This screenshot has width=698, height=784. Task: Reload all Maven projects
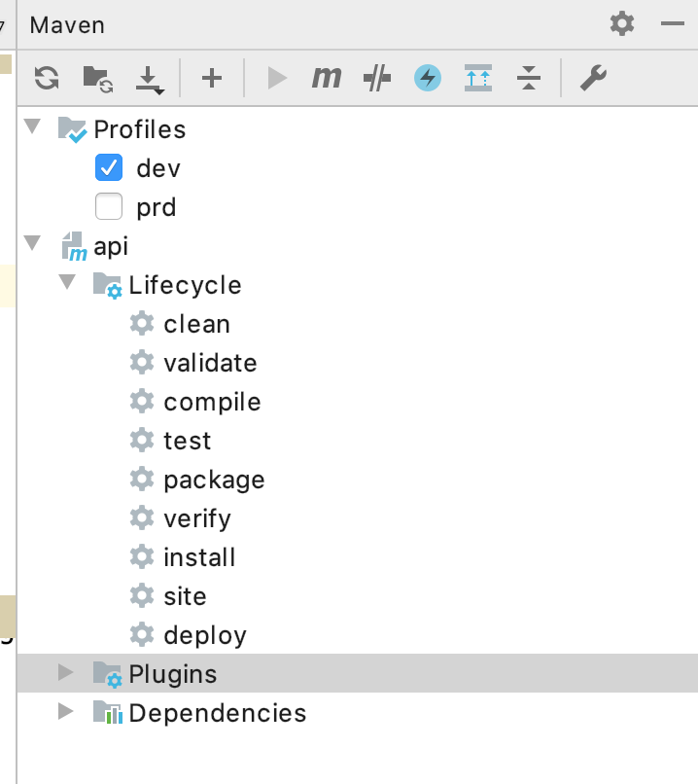(47, 78)
